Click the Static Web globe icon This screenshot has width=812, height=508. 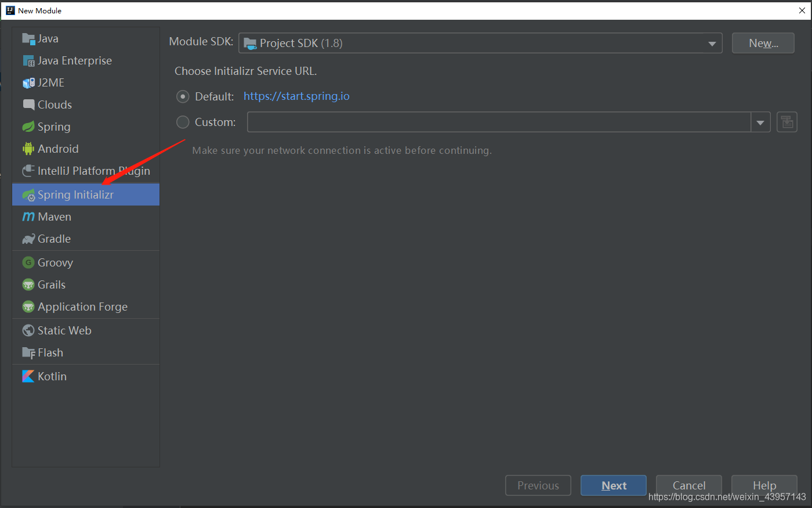(28, 331)
